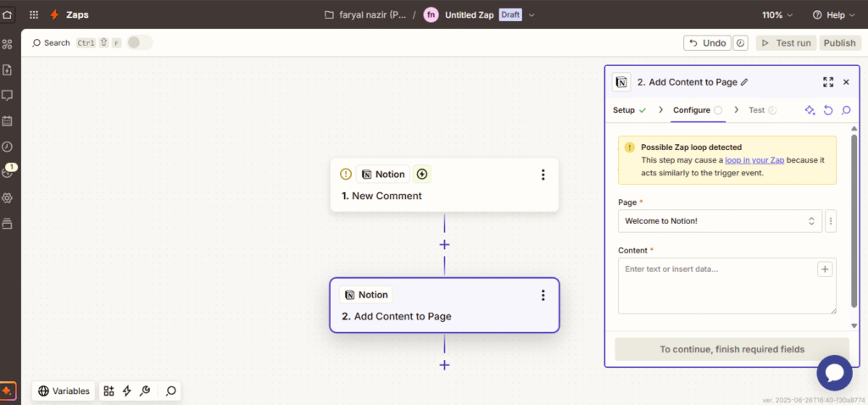
Task: Rename step with the pencil icon
Action: coord(744,82)
